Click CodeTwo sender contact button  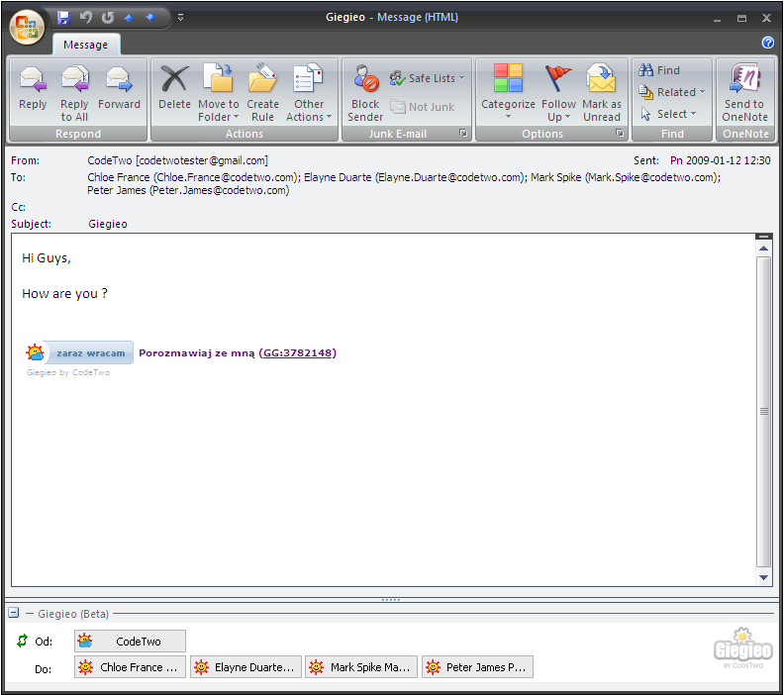[x=130, y=641]
